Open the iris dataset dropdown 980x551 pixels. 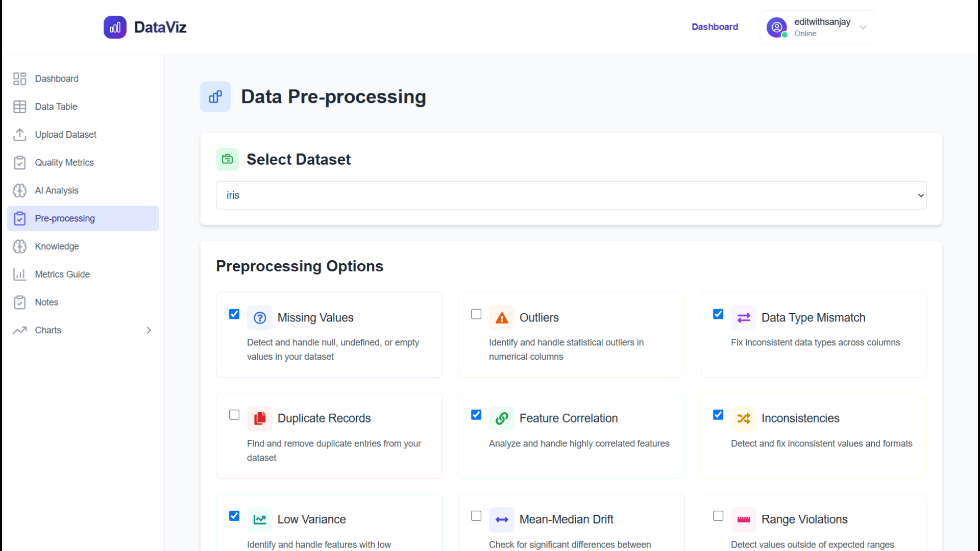tap(571, 195)
